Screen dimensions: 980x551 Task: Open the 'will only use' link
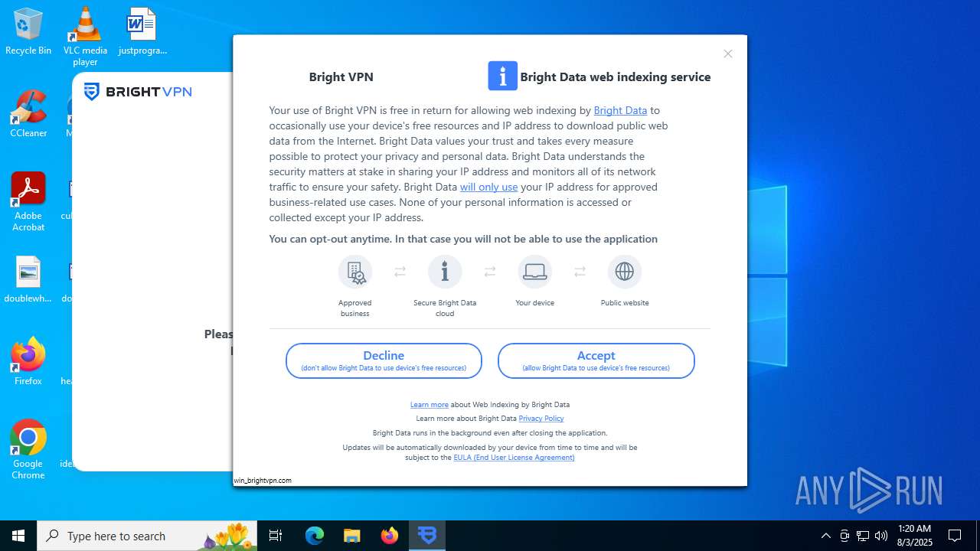coord(488,187)
